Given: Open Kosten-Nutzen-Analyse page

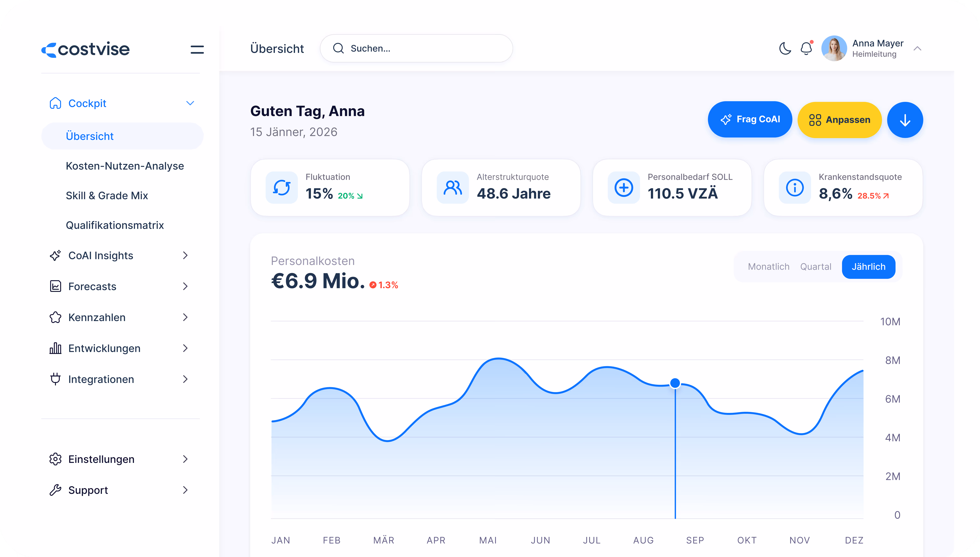Looking at the screenshot, I should click(125, 166).
